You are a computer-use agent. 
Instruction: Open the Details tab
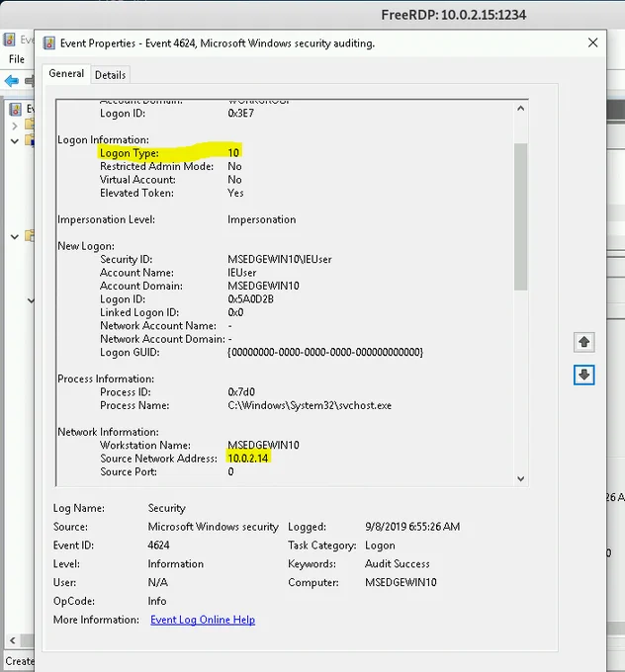point(110,75)
